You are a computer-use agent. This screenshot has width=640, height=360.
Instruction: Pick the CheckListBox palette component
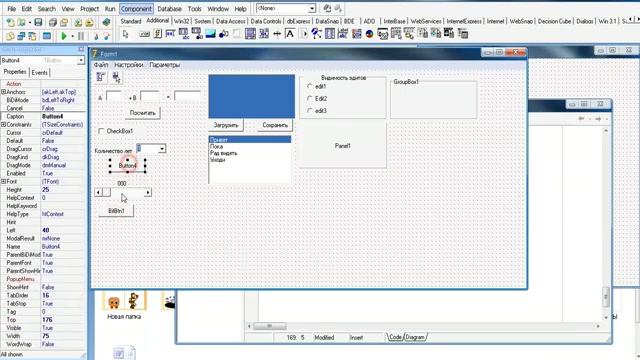(264, 34)
